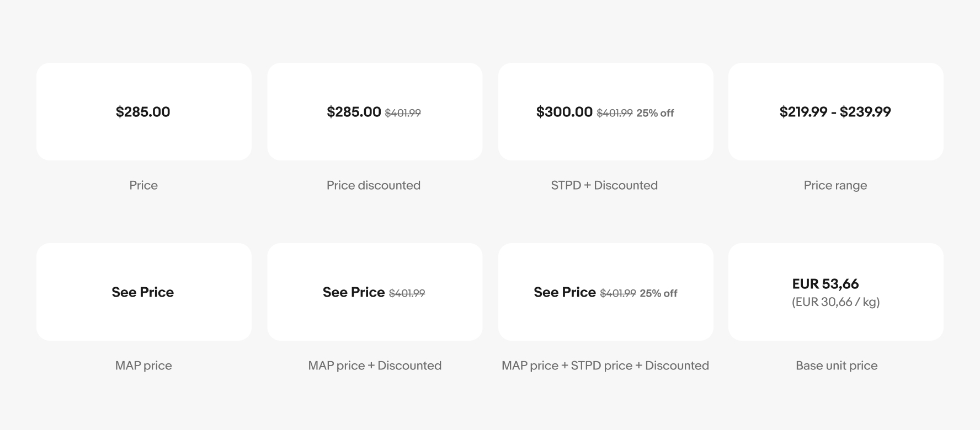This screenshot has height=430, width=980.
Task: Click the $300.00 price text
Action: 564,112
